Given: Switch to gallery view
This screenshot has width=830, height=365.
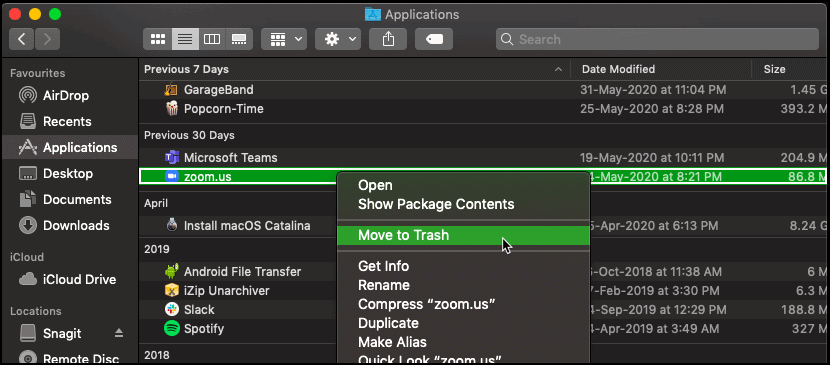Looking at the screenshot, I should pyautogui.click(x=239, y=39).
